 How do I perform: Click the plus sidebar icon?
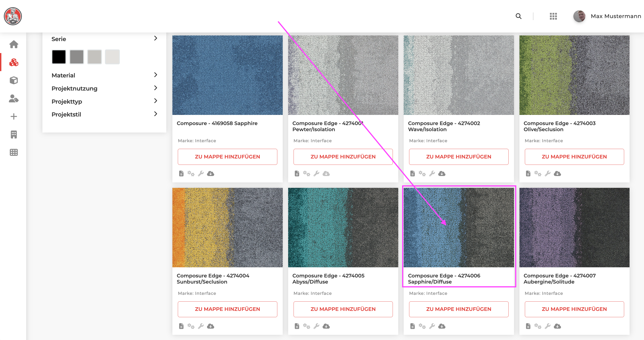tap(14, 116)
